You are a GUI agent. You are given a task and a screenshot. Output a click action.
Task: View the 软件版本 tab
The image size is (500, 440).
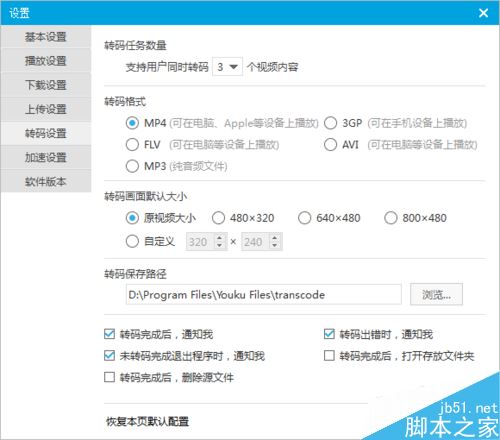46,182
